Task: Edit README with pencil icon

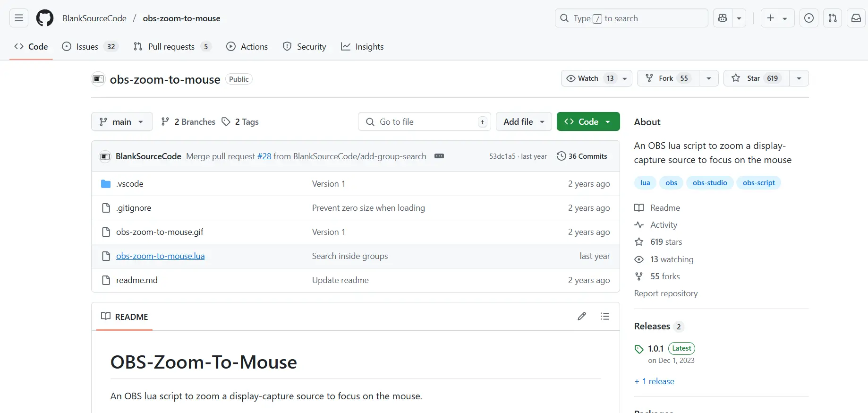Action: (x=582, y=316)
